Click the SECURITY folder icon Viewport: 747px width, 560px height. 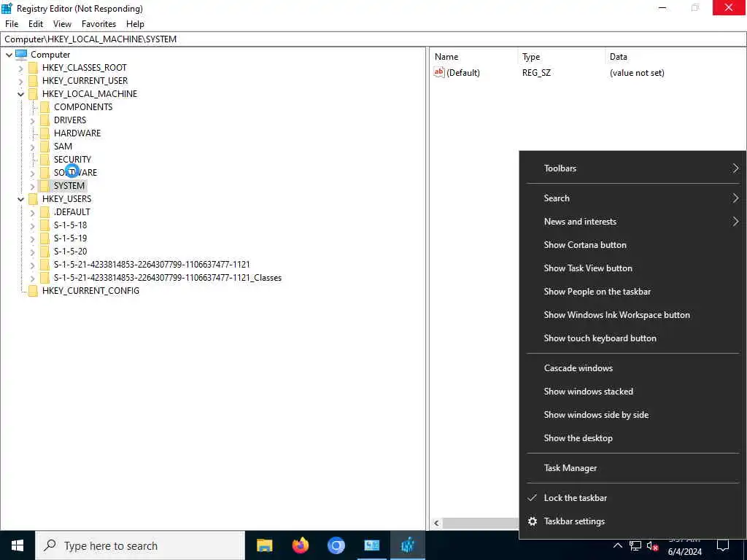coord(44,160)
